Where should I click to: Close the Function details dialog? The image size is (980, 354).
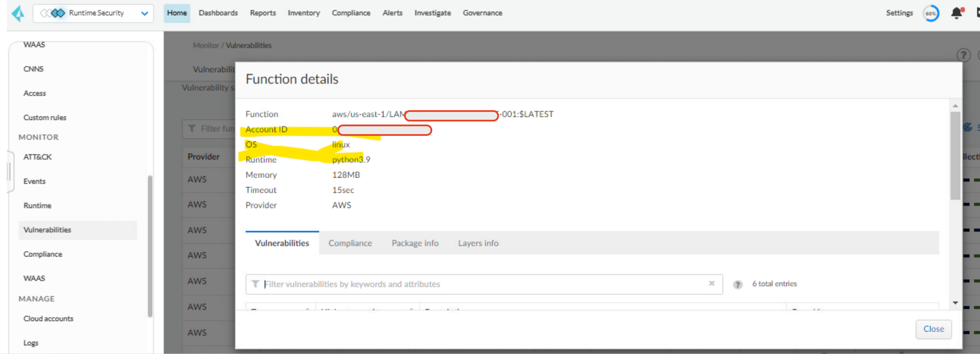point(933,329)
